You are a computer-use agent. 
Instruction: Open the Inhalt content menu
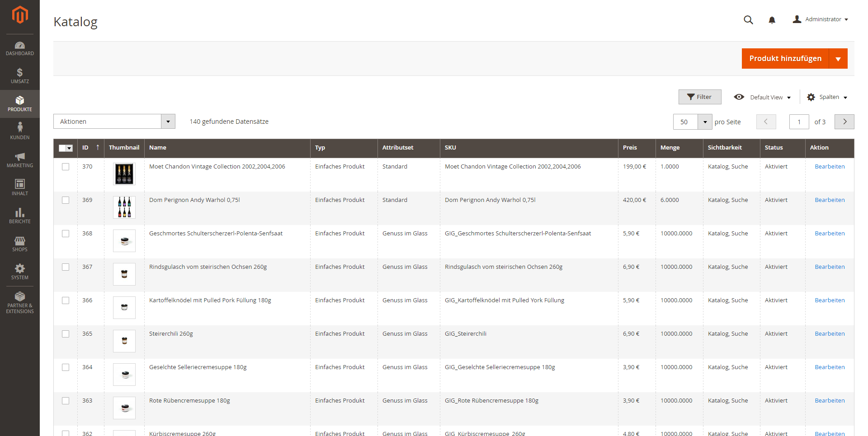(x=20, y=187)
